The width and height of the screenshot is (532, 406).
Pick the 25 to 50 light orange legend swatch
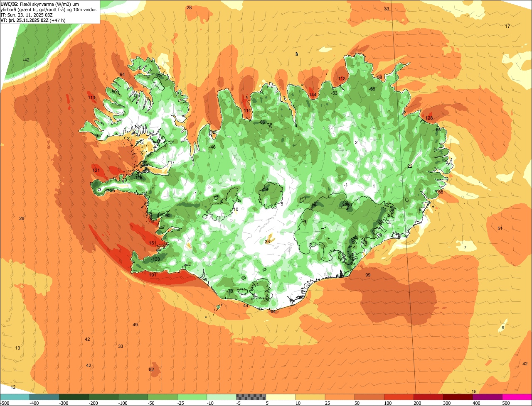(x=340, y=397)
